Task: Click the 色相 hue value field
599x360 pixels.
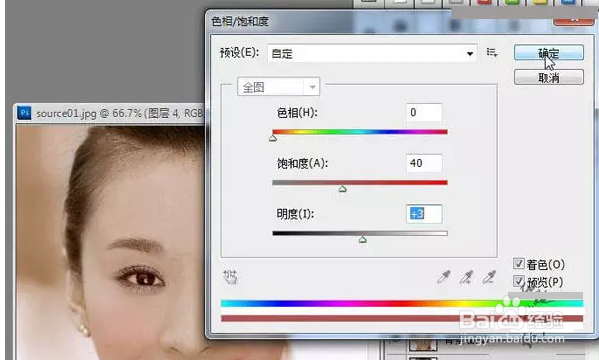Action: pos(424,112)
